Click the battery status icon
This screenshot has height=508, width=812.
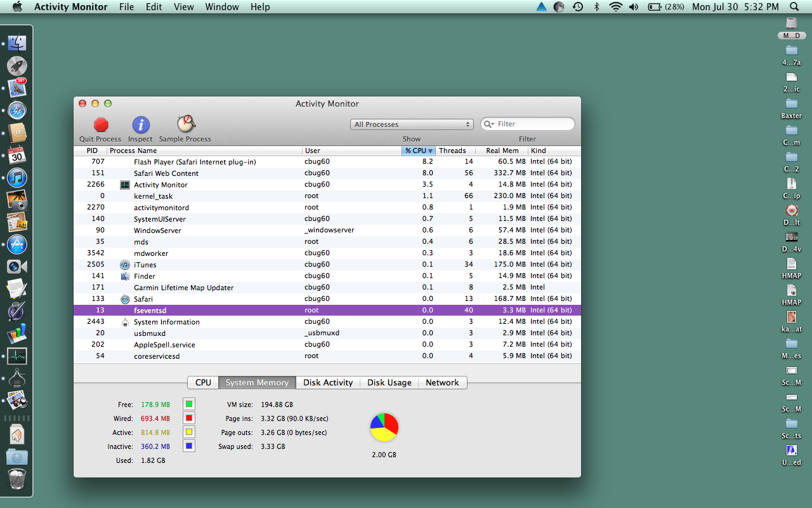tap(666, 7)
